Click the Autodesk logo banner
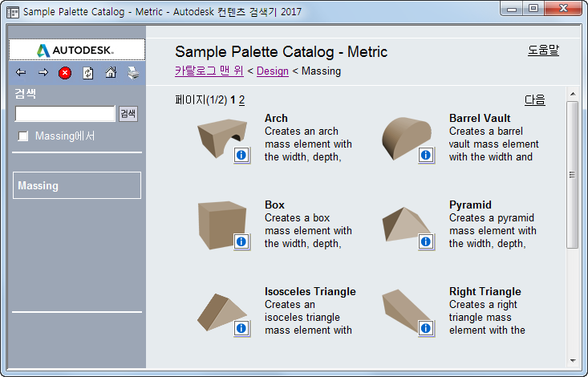This screenshot has height=377, width=588. (77, 50)
